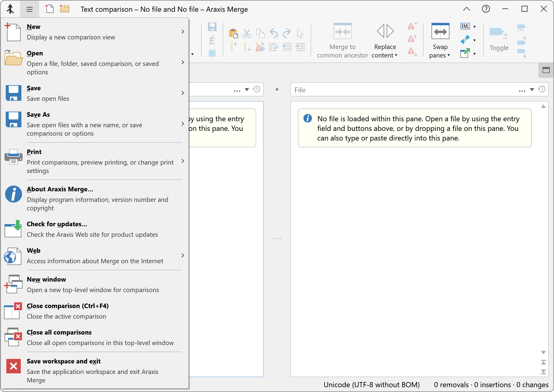This screenshot has height=392, width=554.
Task: Click the Redo icon
Action: [x=287, y=33]
